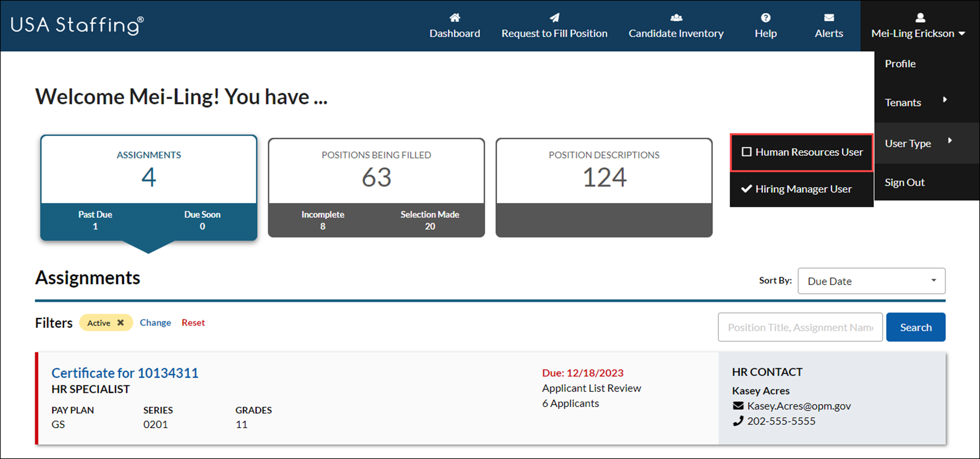Click the Search button
The height and width of the screenshot is (459, 980).
coord(916,327)
